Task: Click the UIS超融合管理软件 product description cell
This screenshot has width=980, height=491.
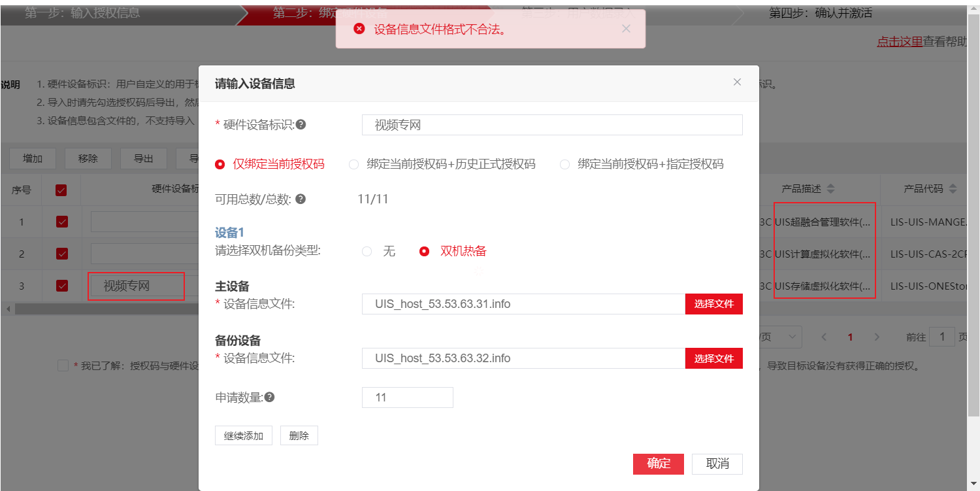Action: [823, 222]
